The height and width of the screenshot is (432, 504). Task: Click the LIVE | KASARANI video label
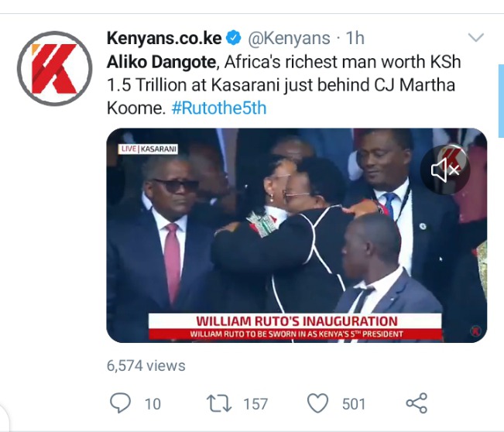[149, 149]
